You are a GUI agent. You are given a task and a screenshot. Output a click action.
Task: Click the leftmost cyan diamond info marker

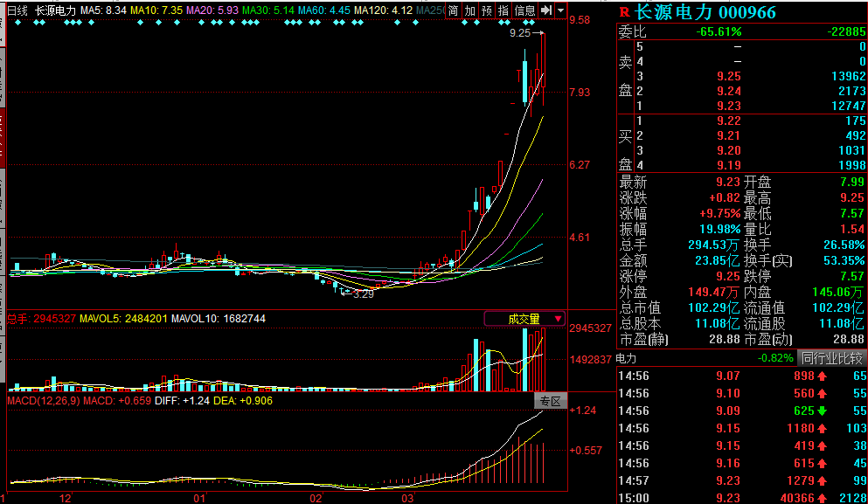tap(17, 23)
